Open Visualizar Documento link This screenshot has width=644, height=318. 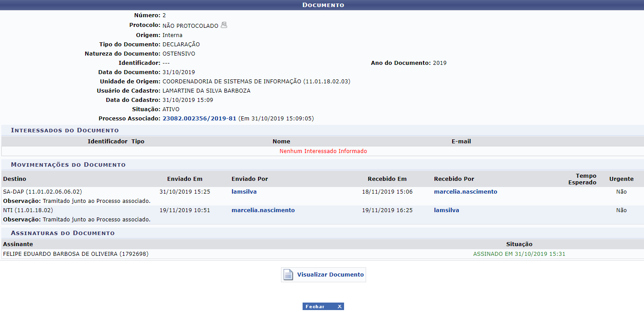tap(330, 274)
